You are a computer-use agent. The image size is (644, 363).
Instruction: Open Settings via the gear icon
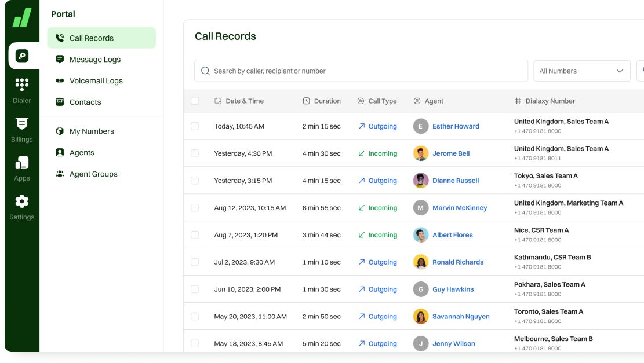[x=22, y=203]
